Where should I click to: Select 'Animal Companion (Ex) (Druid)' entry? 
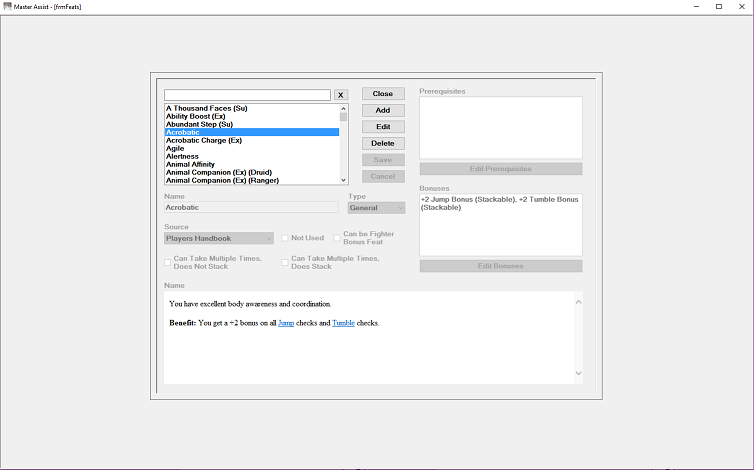pos(252,172)
